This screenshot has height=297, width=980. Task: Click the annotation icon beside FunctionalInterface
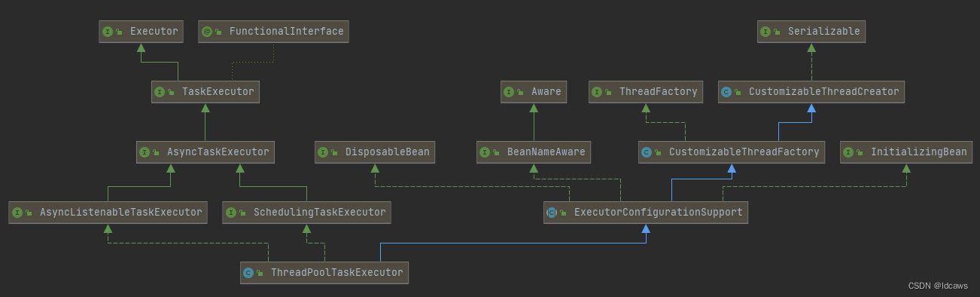point(207,32)
